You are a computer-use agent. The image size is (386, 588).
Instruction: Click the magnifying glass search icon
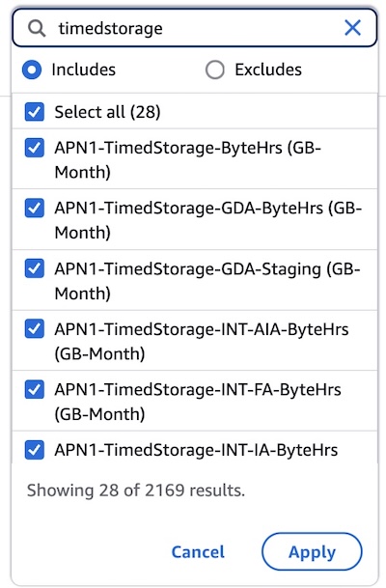[37, 28]
